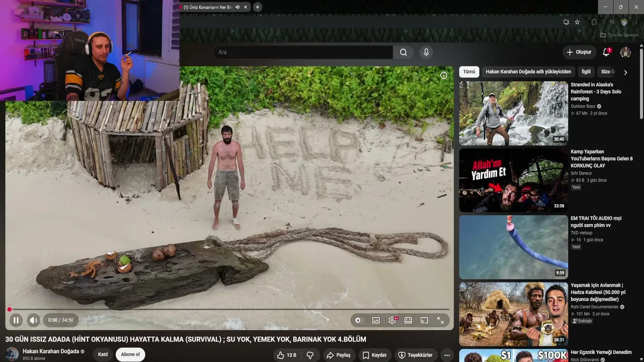
Task: Open the channel avatar beside Hakan Karahan Doğada
Action: [x=12, y=354]
